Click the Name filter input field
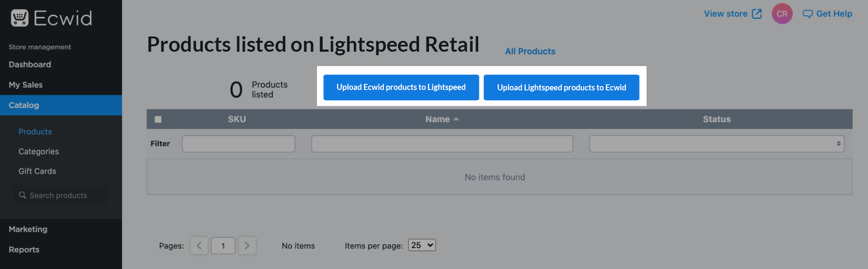The width and height of the screenshot is (868, 269). pos(442,144)
